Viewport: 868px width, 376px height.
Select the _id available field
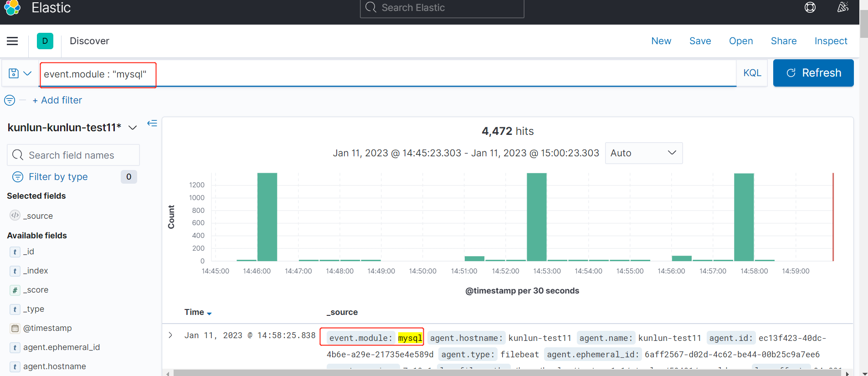[29, 252]
